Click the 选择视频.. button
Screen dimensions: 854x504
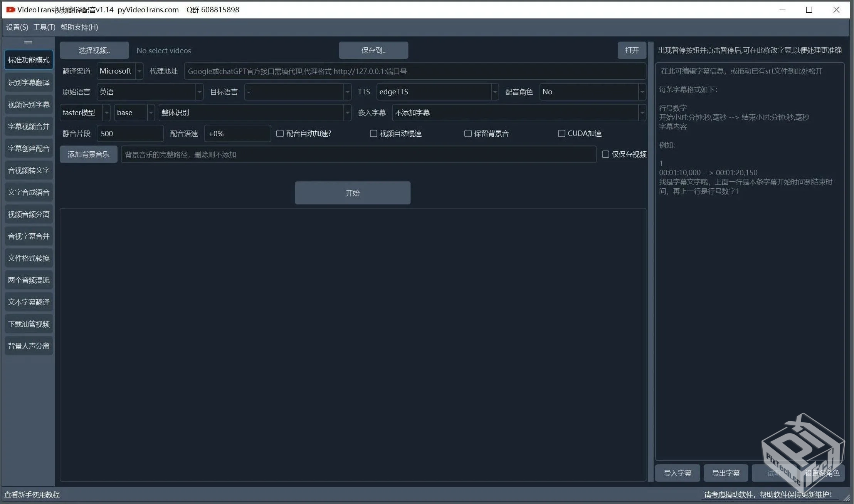94,50
